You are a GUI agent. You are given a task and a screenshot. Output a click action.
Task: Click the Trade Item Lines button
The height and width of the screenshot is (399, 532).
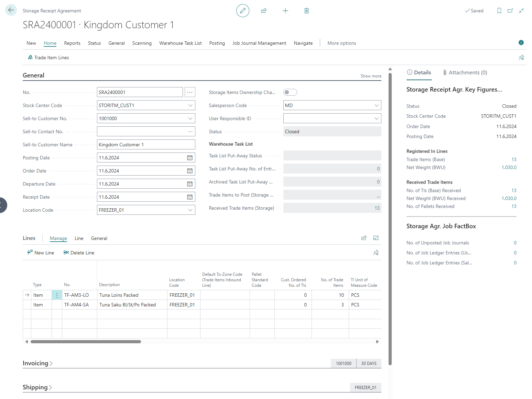[48, 57]
